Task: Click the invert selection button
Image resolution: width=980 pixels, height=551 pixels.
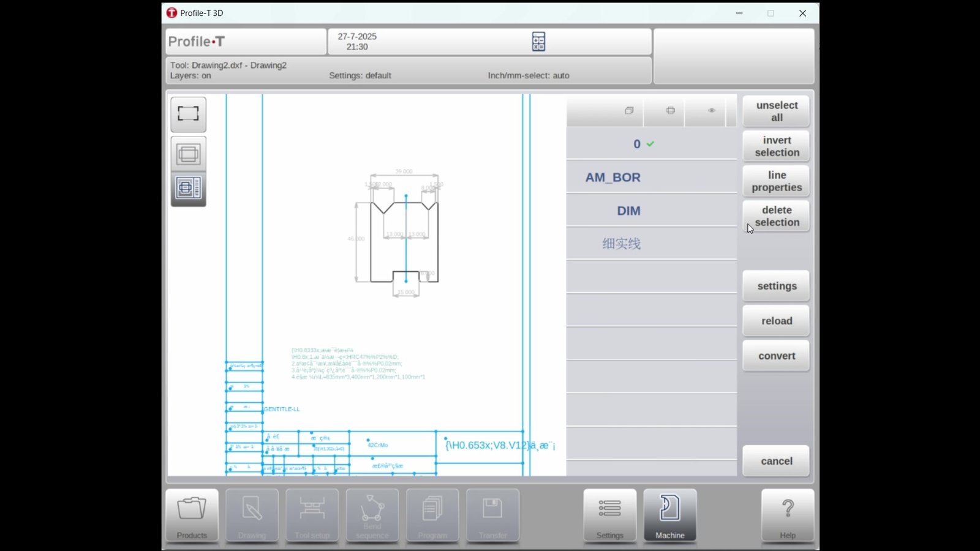Action: (x=776, y=146)
